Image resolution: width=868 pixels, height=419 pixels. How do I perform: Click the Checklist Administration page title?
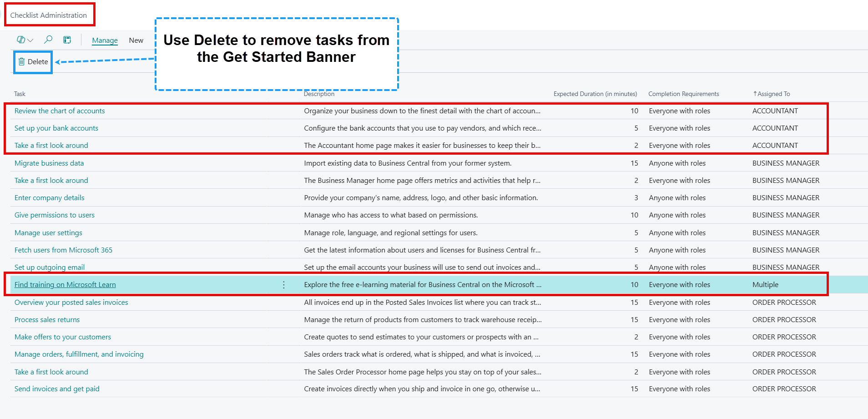48,15
